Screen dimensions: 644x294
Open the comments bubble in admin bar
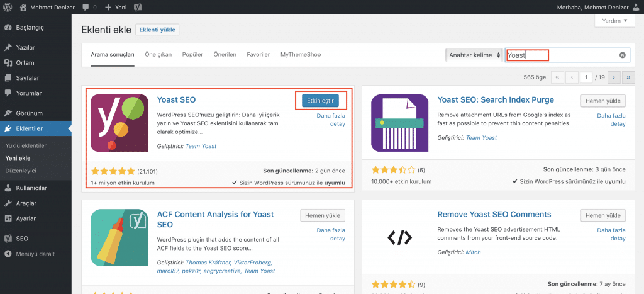coord(89,7)
